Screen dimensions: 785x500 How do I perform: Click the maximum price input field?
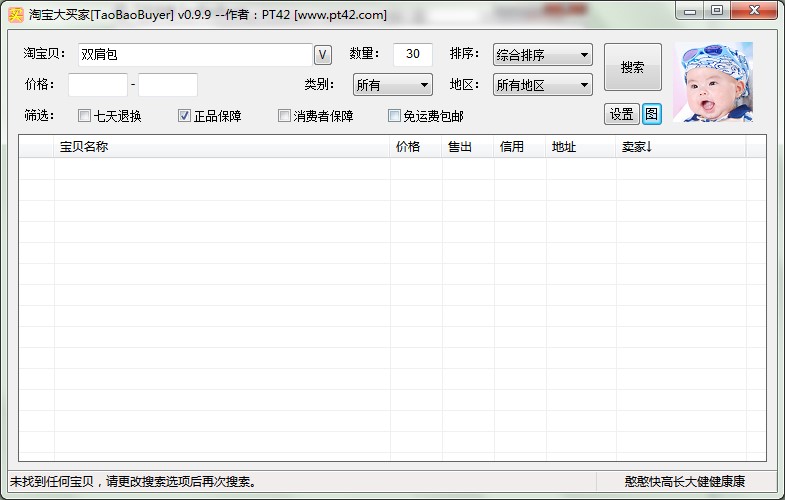[168, 85]
